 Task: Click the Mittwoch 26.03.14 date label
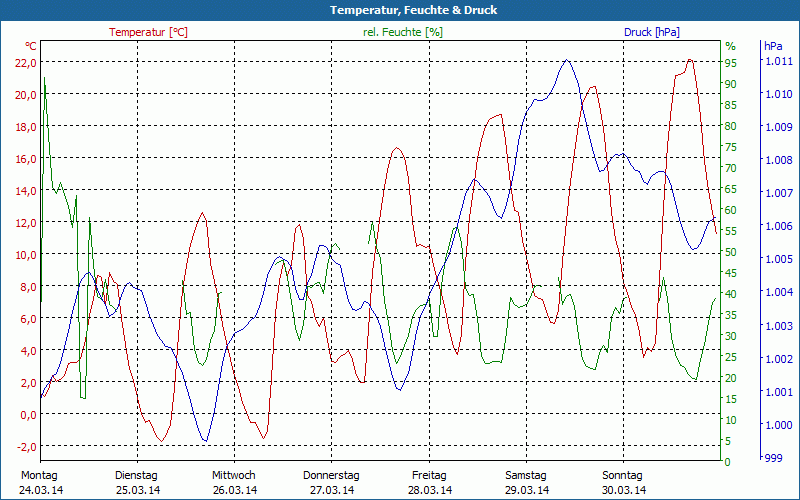click(x=234, y=482)
